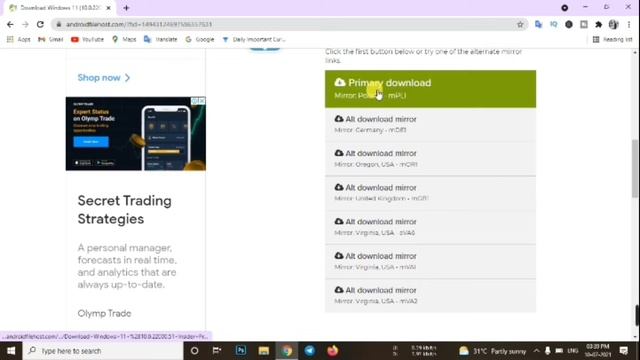The height and width of the screenshot is (360, 640).
Task: Open the Reading list
Action: (x=612, y=39)
